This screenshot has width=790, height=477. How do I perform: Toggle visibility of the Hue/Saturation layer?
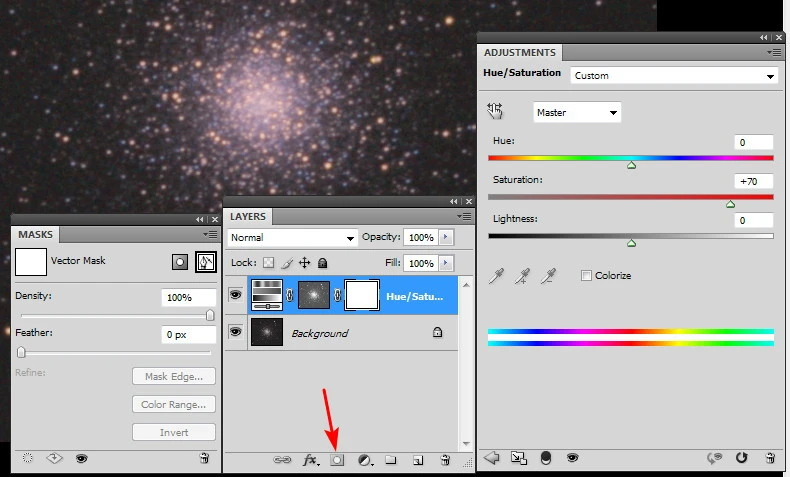pyautogui.click(x=236, y=295)
